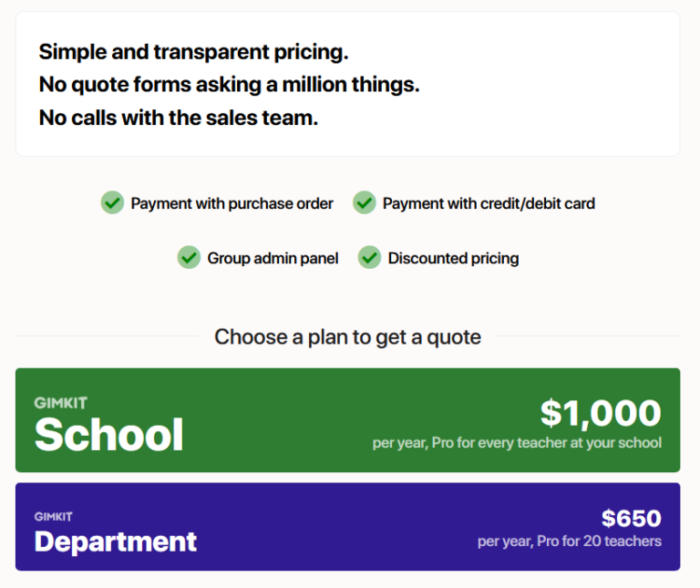The height and width of the screenshot is (588, 700).
Task: Select the School plan title
Action: pyautogui.click(x=108, y=435)
